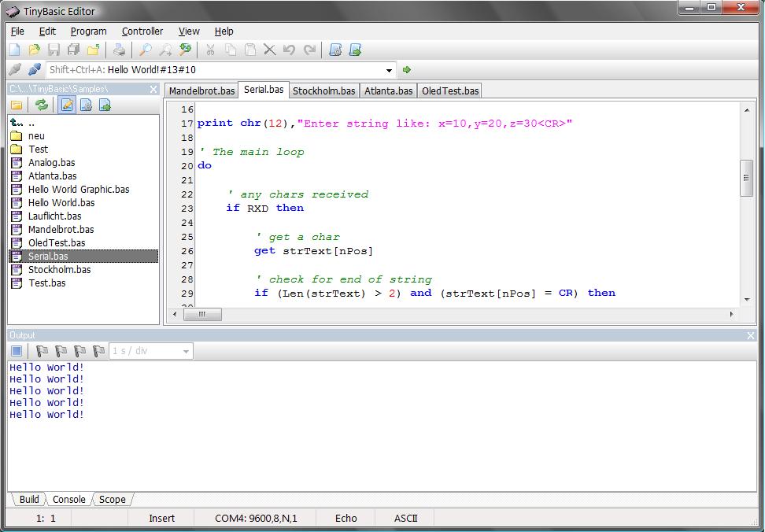The height and width of the screenshot is (532, 765).
Task: Click the Download program to controller icon
Action: pos(355,50)
